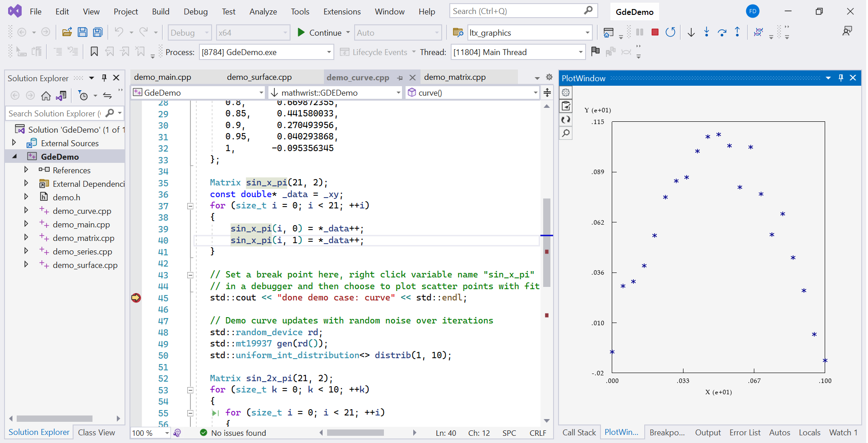This screenshot has height=443, width=868.
Task: Click the Step Out arrow icon
Action: coord(737,32)
